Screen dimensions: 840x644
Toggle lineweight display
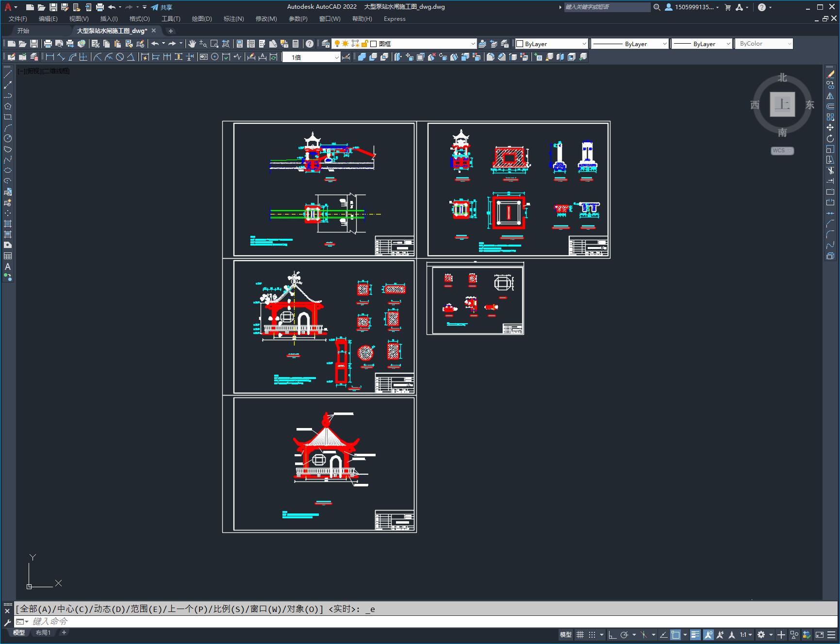695,634
